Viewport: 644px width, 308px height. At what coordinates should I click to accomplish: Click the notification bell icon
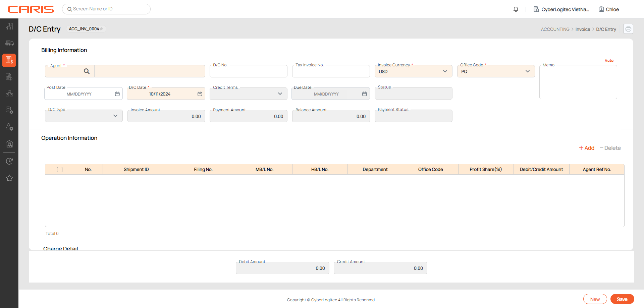[516, 9]
